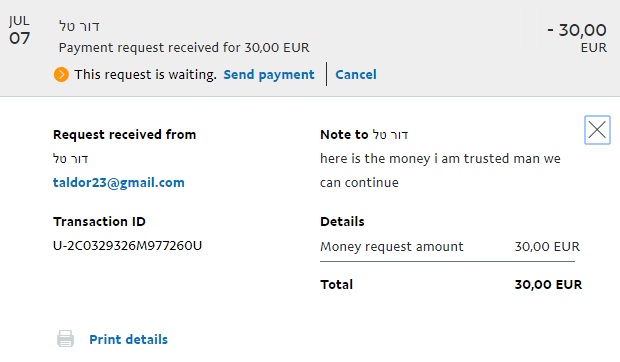Click the Request received from heading
This screenshot has height=362, width=620.
point(125,135)
